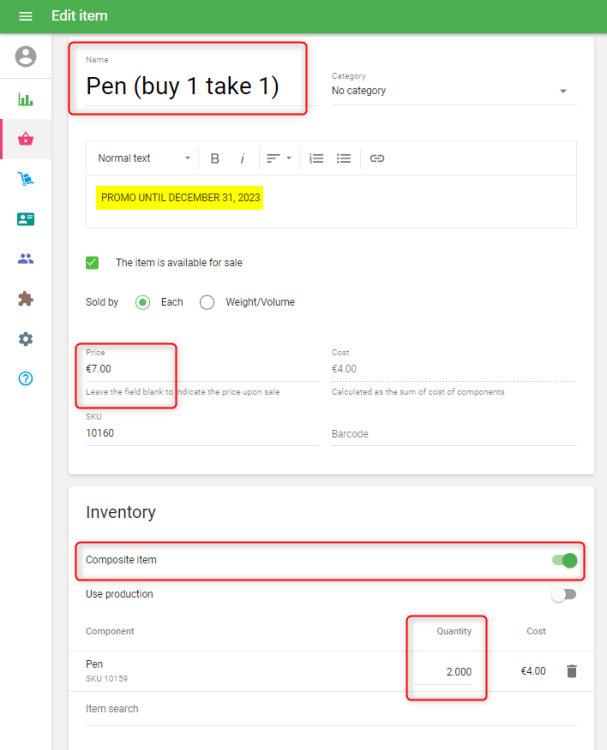Disable the Composite item switch
The image size is (607, 750).
(565, 560)
